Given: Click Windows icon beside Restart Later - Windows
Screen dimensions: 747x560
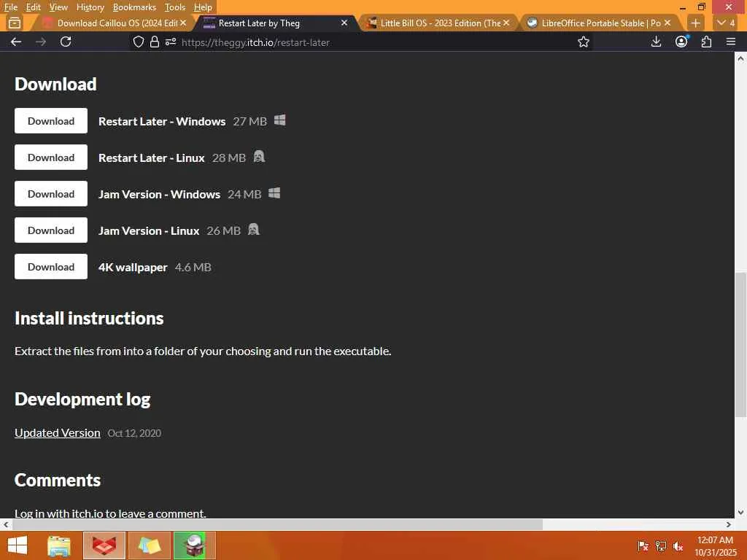Looking at the screenshot, I should (279, 120).
